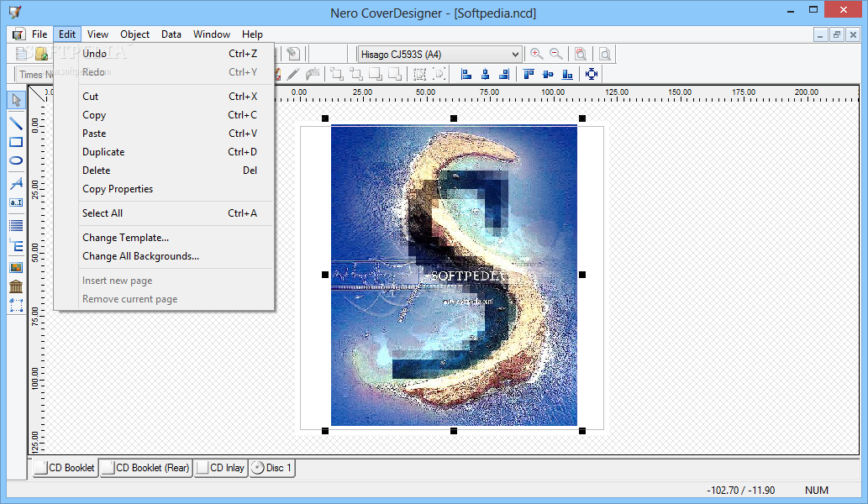The width and height of the screenshot is (868, 504).
Task: Click the zoom to selection icon
Action: pos(580,54)
